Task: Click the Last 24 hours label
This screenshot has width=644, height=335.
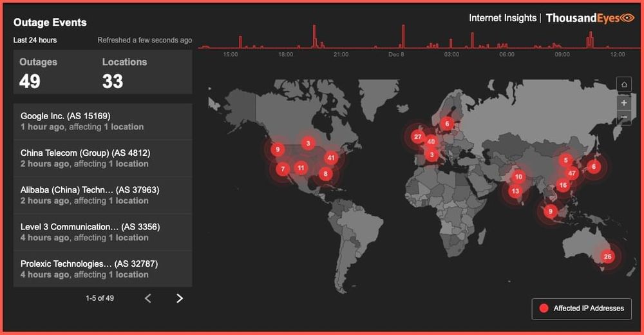Action: click(35, 41)
